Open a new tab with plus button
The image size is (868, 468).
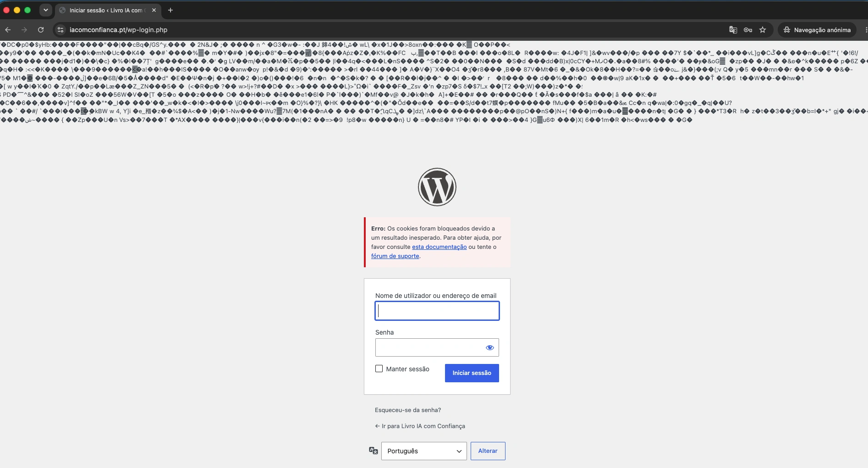(x=170, y=10)
